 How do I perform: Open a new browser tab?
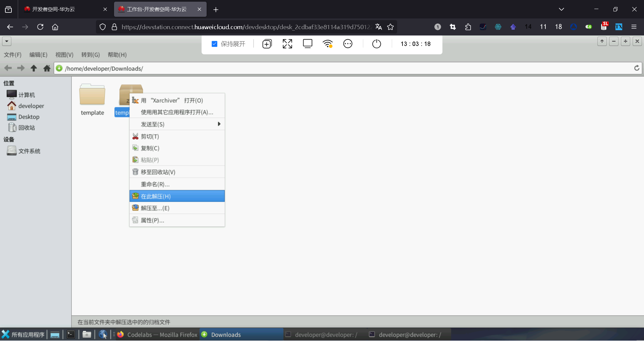[x=216, y=9]
